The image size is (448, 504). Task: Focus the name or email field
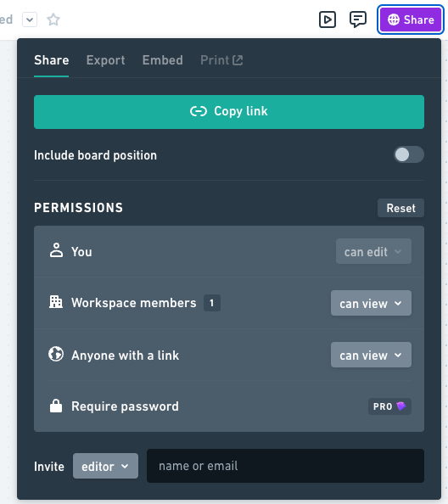click(x=285, y=466)
